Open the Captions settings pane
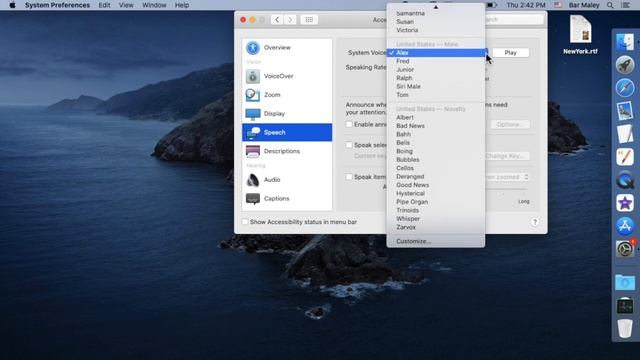Image resolution: width=640 pixels, height=360 pixels. point(287,198)
